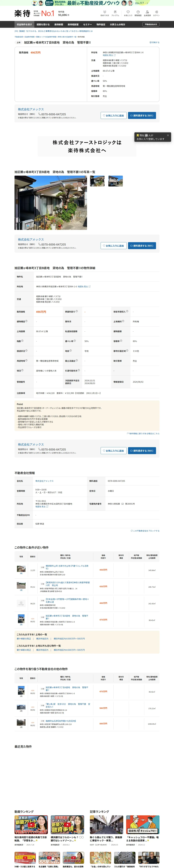Viewport: 174px width, 868px height.
Task: Click 鶴ケ峰駅の周辺 under 土地の一覧
Action: [24, 639]
